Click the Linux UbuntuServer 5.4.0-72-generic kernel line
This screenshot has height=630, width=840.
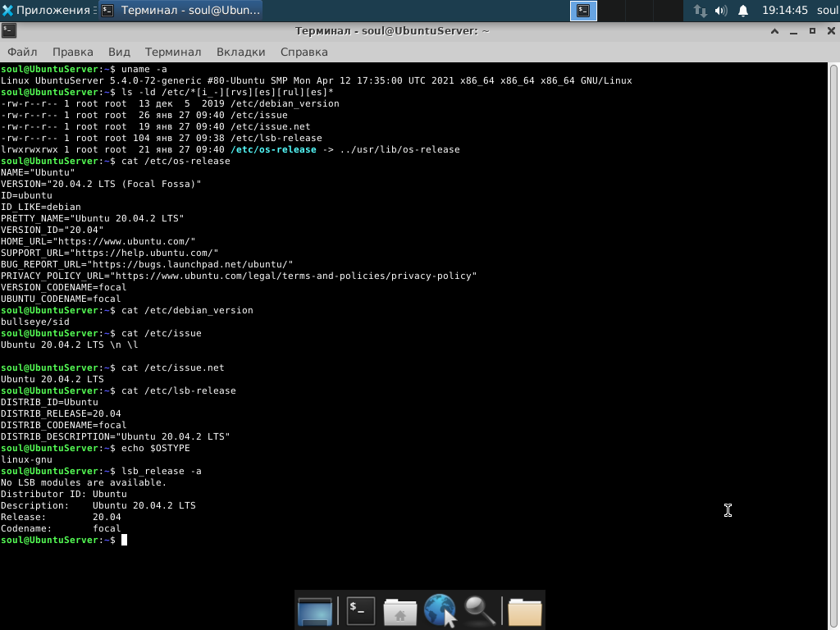[x=316, y=81]
